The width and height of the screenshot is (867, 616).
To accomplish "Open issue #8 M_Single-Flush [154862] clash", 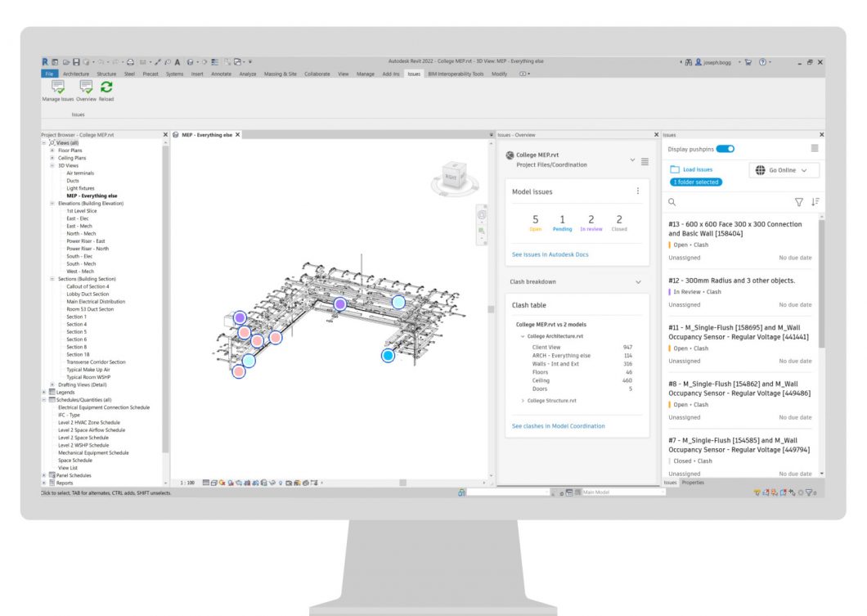I will (x=740, y=400).
